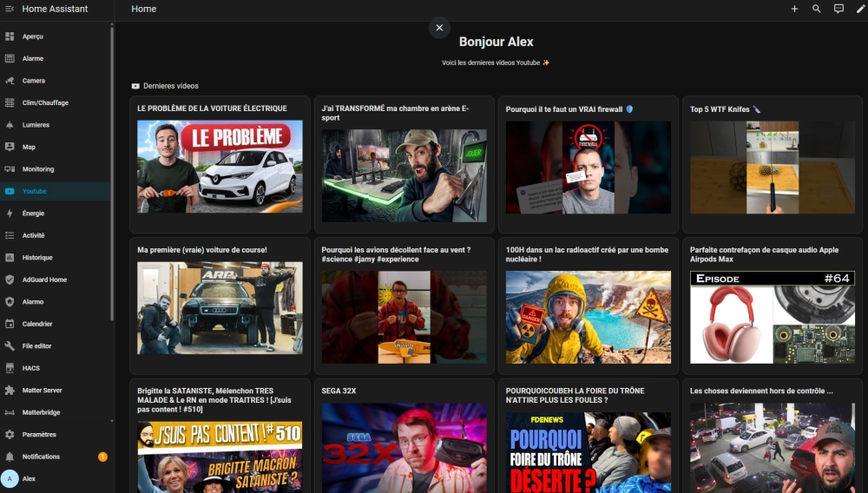
Task: Open the Énergie menu item
Action: (56, 214)
